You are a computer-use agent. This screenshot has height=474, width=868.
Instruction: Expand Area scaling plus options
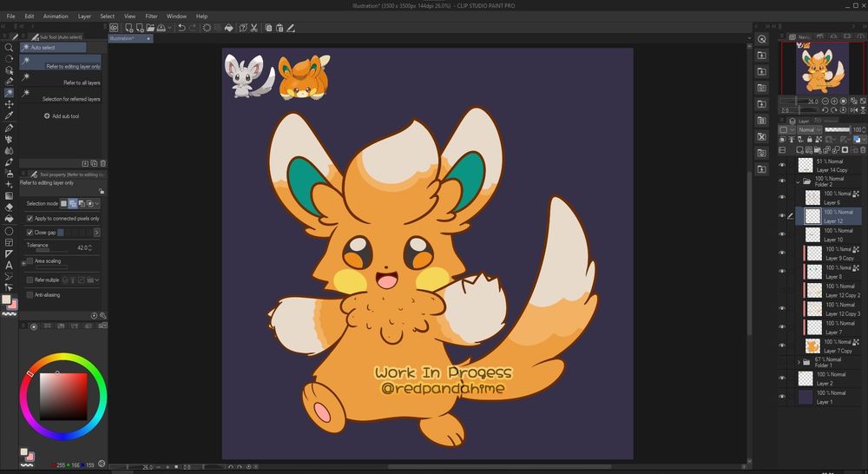[23, 264]
